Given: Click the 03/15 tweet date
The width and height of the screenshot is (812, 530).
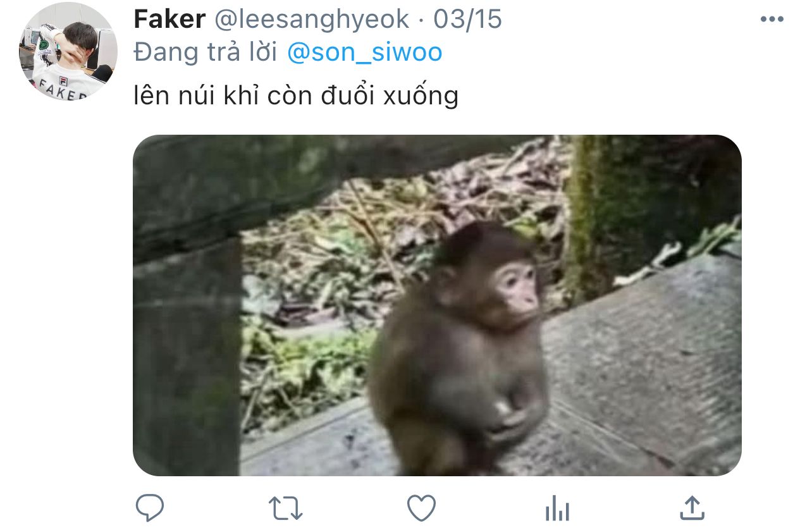Looking at the screenshot, I should [467, 20].
